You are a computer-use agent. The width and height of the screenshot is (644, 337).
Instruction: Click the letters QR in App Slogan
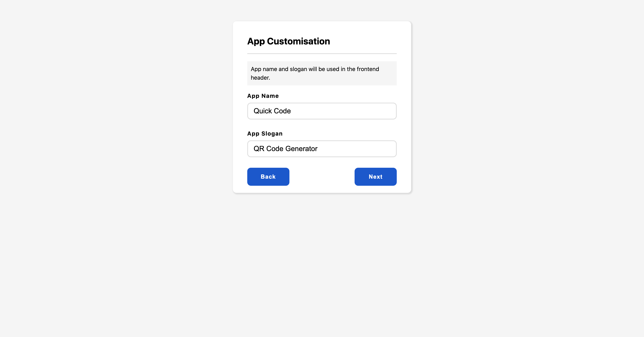click(259, 149)
